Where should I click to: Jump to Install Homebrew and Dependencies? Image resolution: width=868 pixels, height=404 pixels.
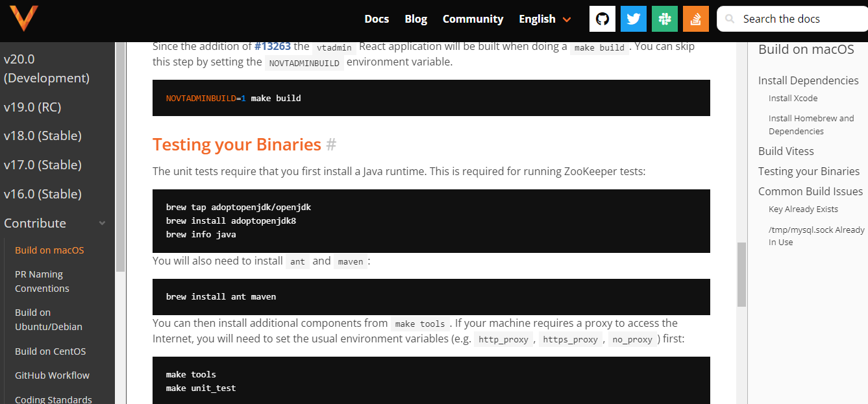[812, 125]
